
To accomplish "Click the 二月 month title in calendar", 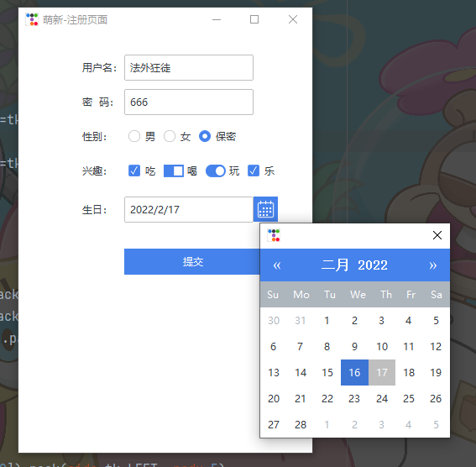I will 335,265.
